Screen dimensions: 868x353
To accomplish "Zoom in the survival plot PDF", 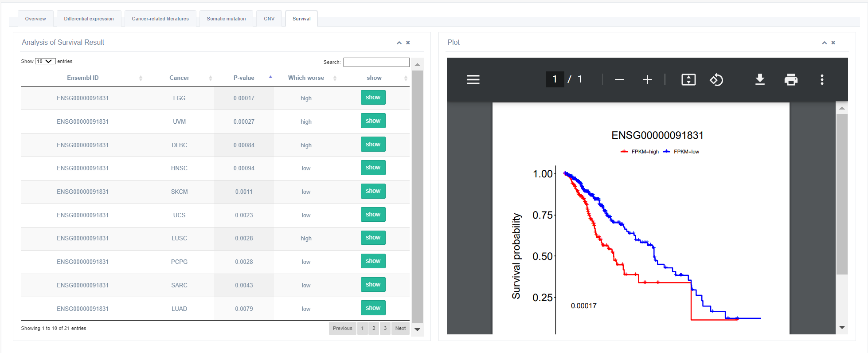I will [647, 80].
